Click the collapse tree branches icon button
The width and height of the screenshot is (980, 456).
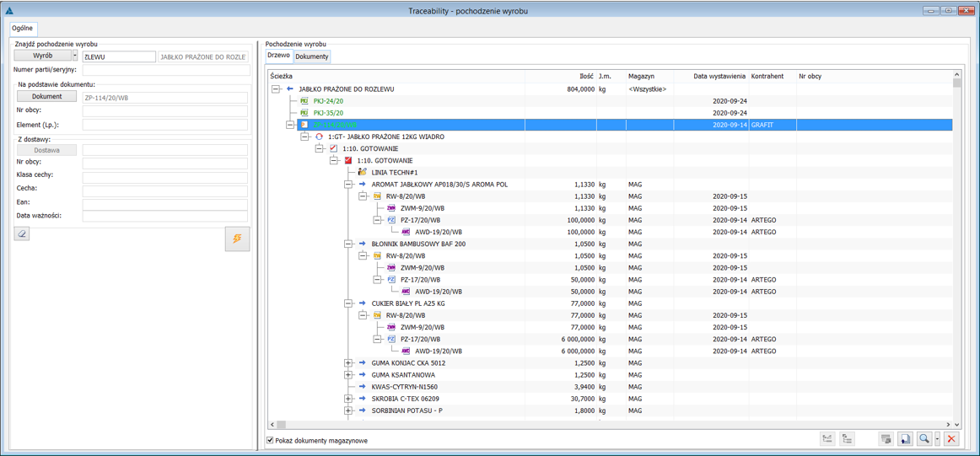pyautogui.click(x=848, y=439)
